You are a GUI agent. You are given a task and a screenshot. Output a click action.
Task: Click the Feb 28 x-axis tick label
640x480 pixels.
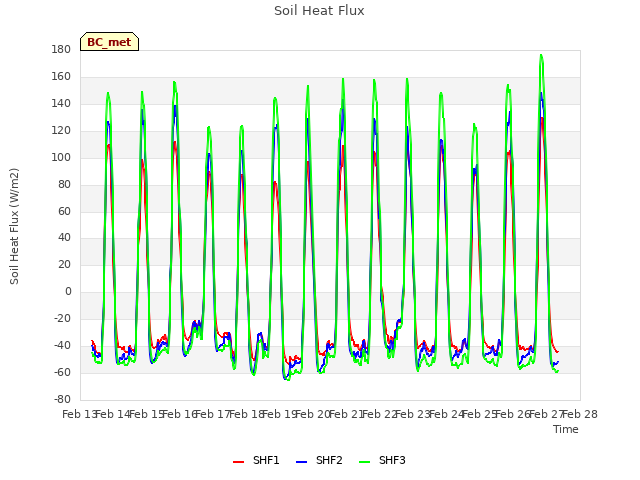pyautogui.click(x=580, y=414)
